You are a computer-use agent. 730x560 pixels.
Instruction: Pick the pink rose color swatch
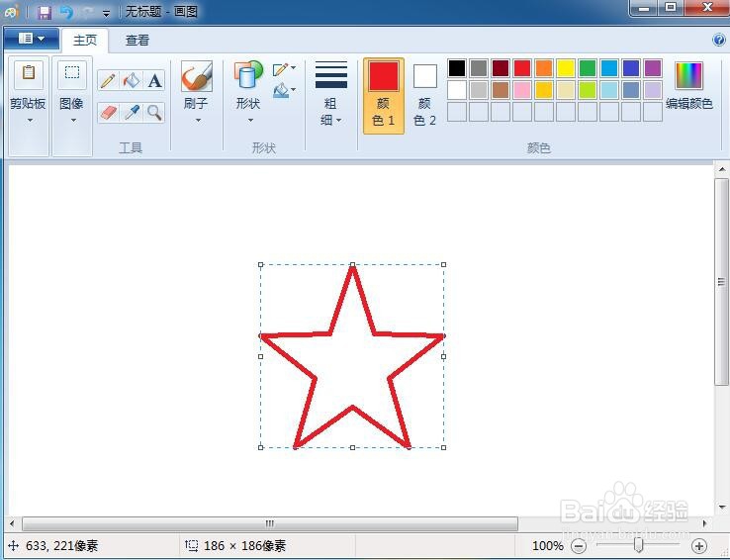point(522,90)
